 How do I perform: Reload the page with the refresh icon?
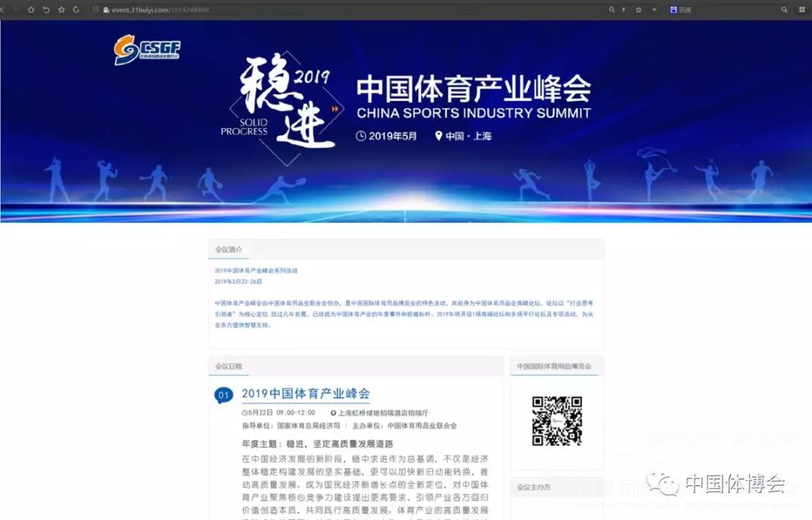coord(76,10)
